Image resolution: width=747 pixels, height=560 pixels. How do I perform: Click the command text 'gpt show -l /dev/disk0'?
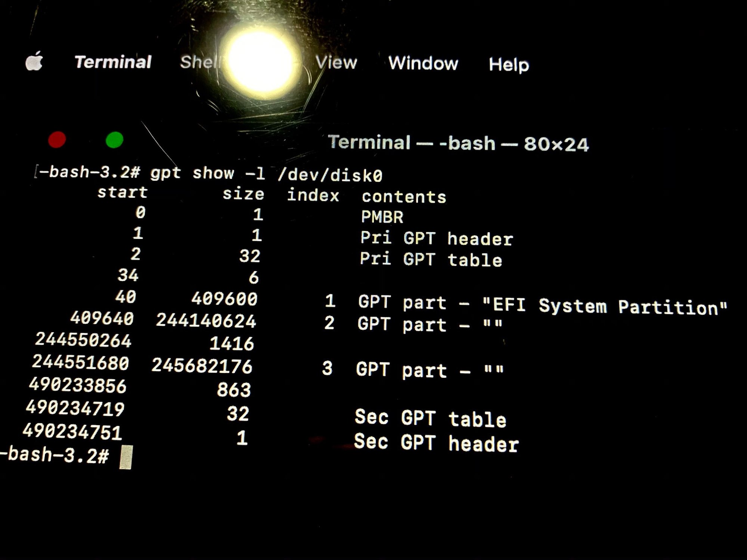[x=266, y=174]
